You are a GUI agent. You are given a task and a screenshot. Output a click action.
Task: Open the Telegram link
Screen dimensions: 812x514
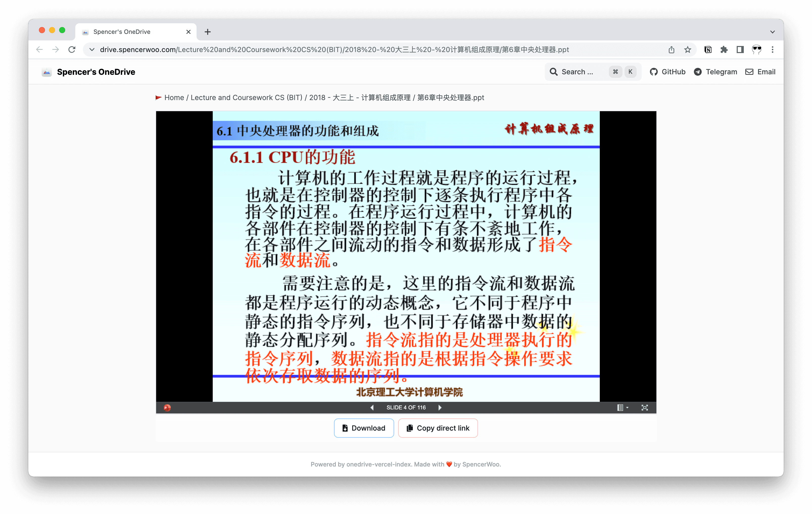tap(715, 72)
